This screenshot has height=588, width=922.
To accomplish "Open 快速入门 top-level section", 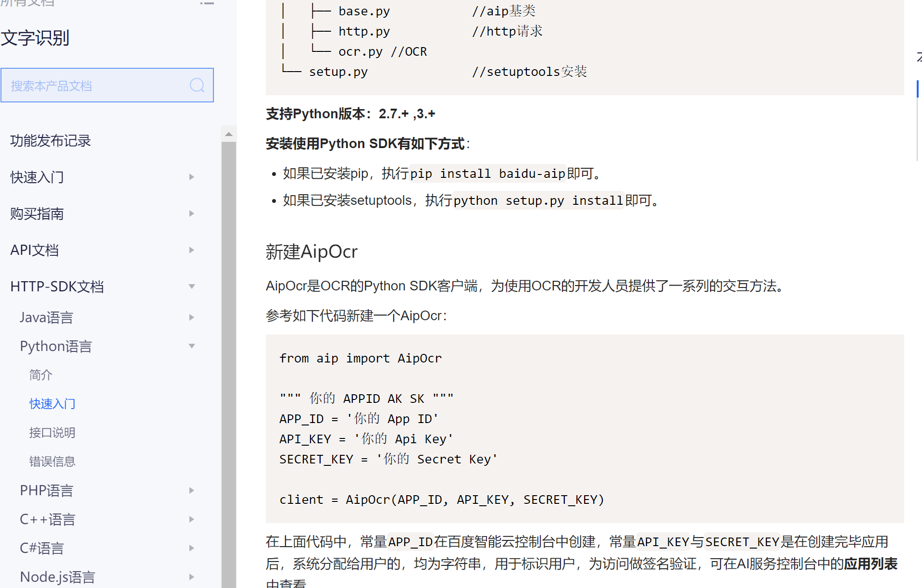I will (x=37, y=177).
